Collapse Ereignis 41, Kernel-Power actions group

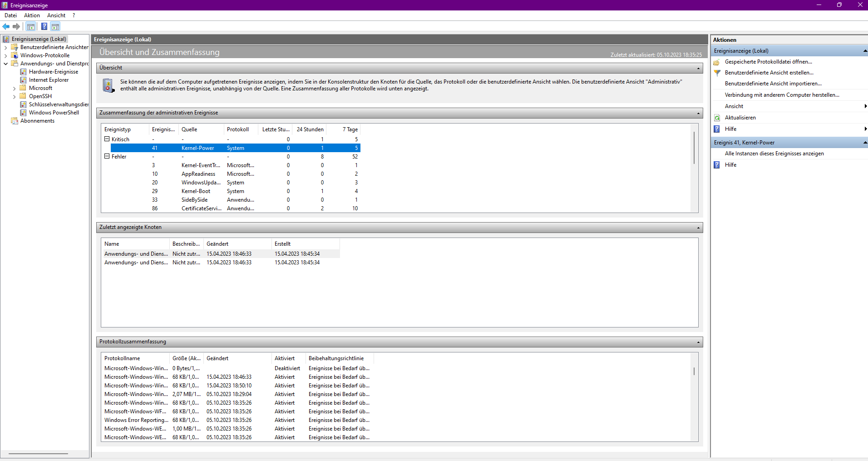[865, 143]
